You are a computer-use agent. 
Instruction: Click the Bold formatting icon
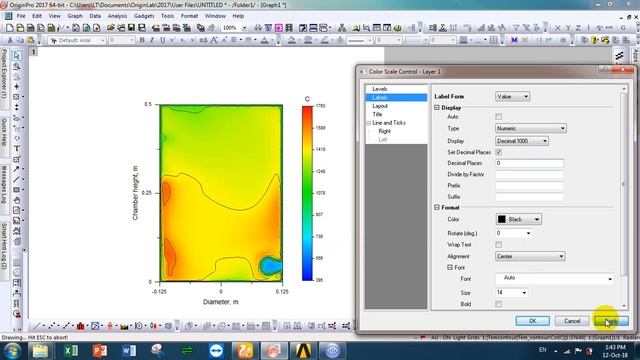point(142,40)
